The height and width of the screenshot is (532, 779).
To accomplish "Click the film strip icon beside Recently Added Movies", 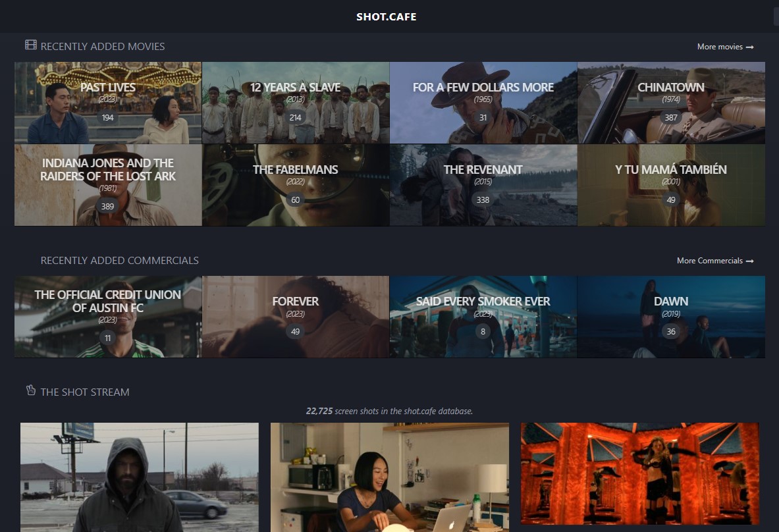I will click(31, 45).
